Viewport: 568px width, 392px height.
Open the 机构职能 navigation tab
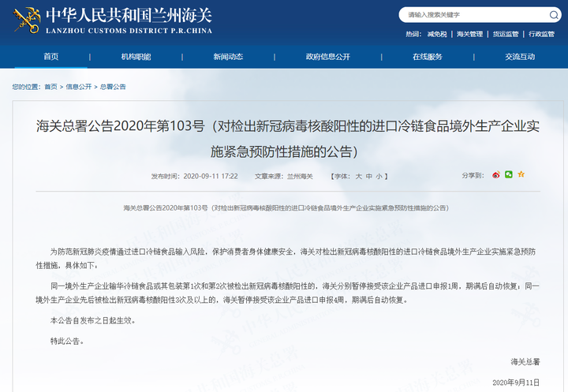tap(136, 57)
